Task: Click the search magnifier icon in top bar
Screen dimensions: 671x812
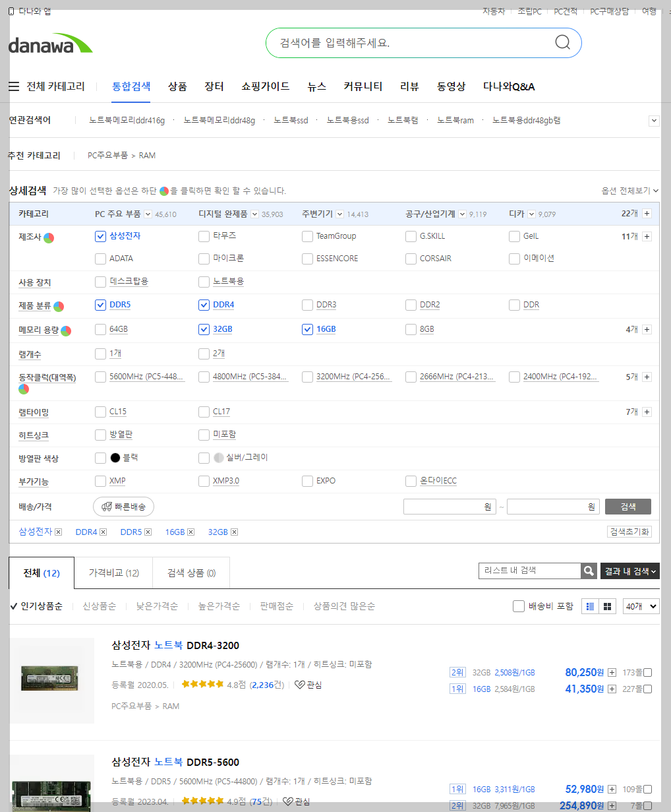Action: click(x=562, y=43)
